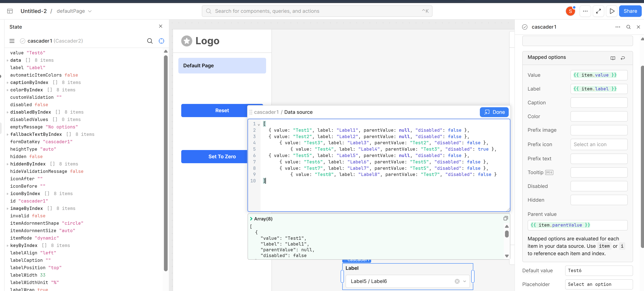Image resolution: width=644 pixels, height=291 pixels.
Task: Open the top bar ellipsis menu
Action: click(x=585, y=11)
